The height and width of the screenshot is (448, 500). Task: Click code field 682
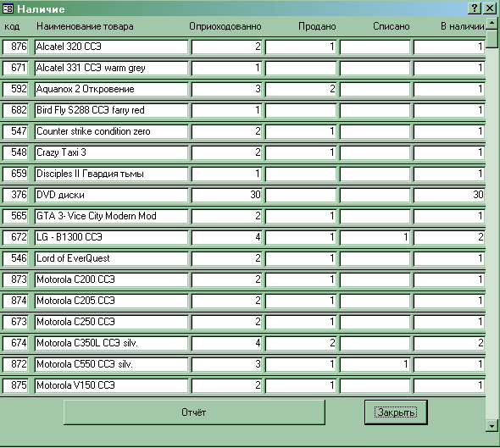click(15, 110)
